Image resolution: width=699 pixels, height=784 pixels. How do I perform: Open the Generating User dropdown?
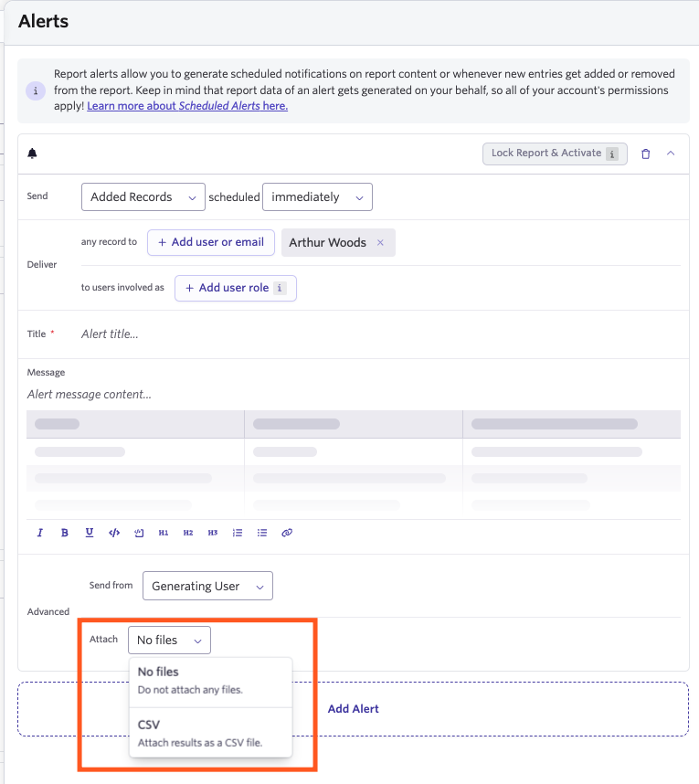(x=207, y=586)
